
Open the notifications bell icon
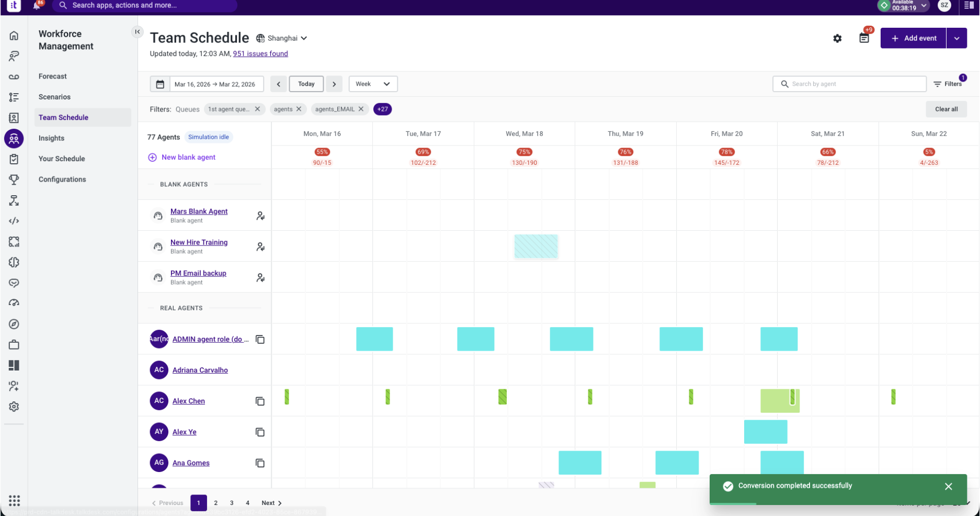[36, 5]
